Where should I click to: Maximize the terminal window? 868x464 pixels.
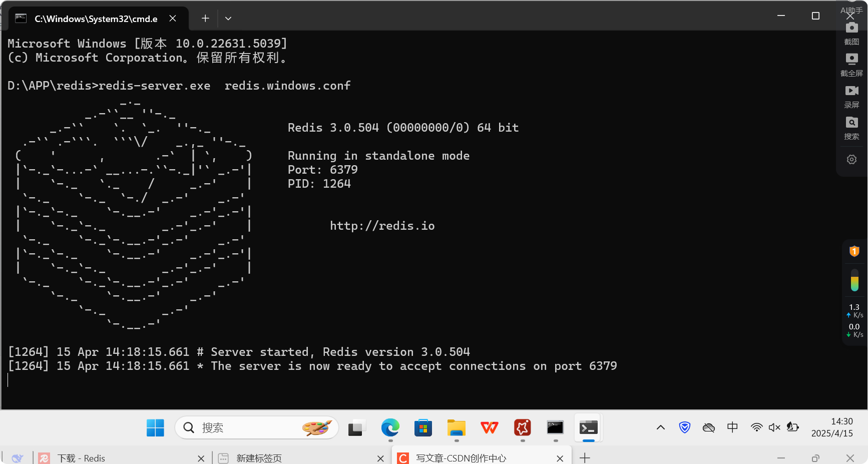[x=815, y=16]
